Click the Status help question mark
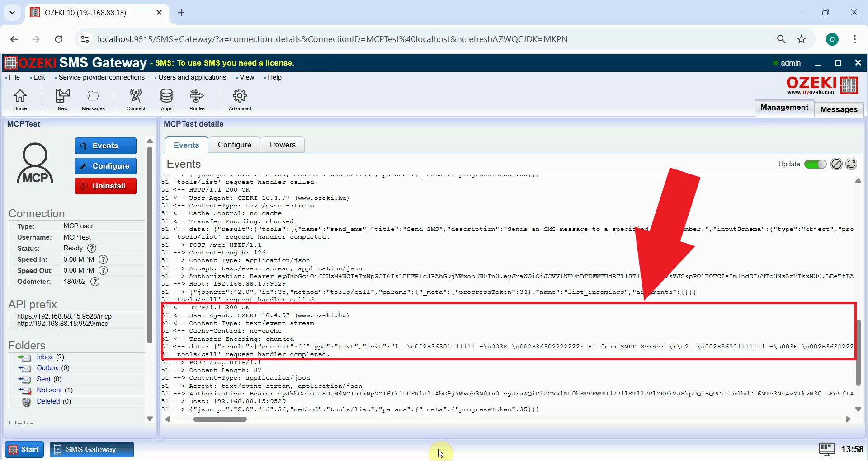The height and width of the screenshot is (461, 868). tap(92, 248)
